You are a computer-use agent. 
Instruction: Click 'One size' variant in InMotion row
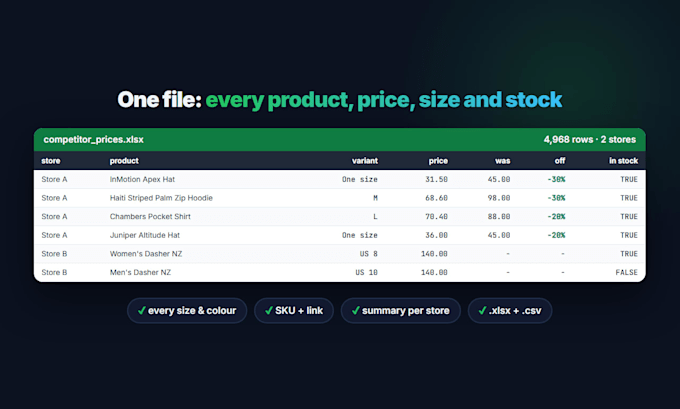coord(360,180)
